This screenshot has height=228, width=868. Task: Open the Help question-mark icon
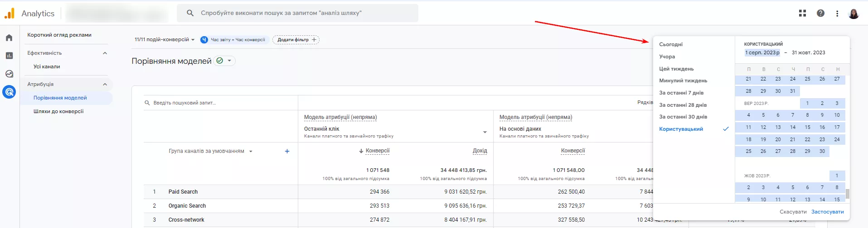(820, 13)
